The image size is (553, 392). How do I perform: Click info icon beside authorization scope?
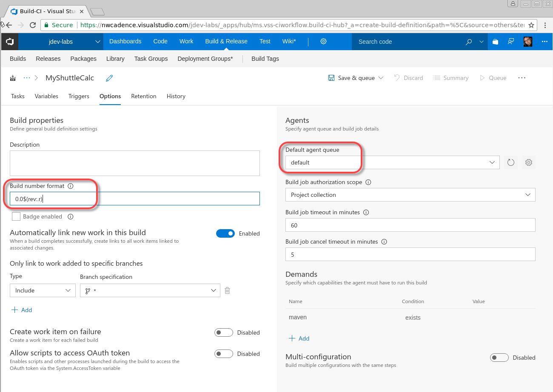368,182
